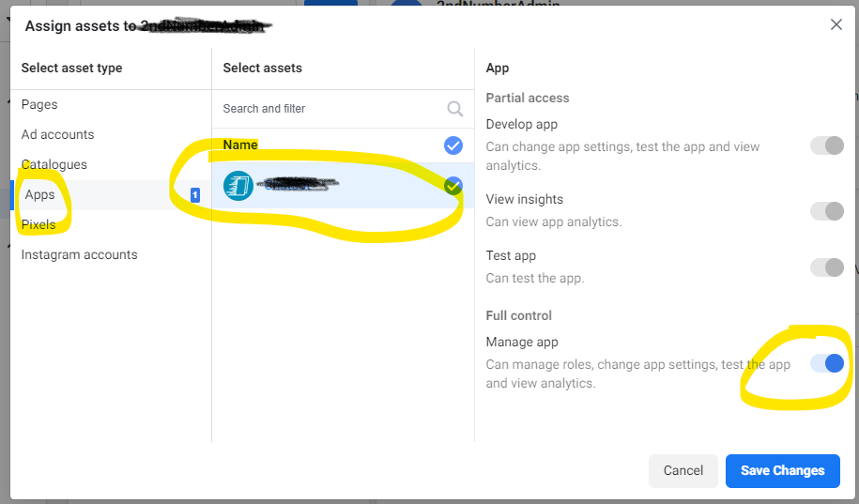The height and width of the screenshot is (504, 859).
Task: Click the Apps selected count badge
Action: click(195, 195)
